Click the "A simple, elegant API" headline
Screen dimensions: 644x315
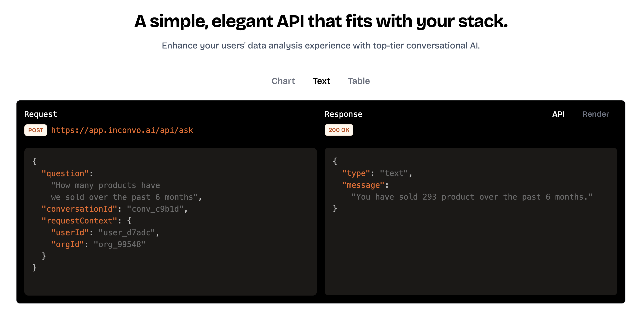click(x=321, y=21)
